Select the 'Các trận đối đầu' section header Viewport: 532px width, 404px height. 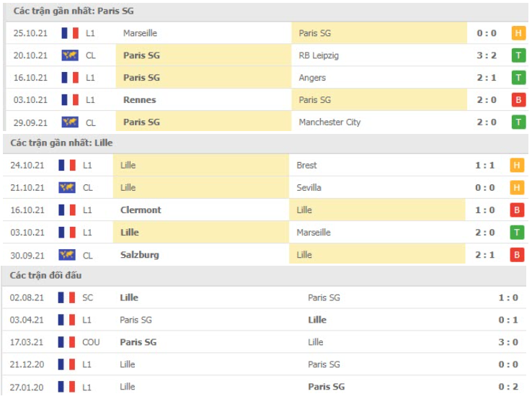pos(46,275)
